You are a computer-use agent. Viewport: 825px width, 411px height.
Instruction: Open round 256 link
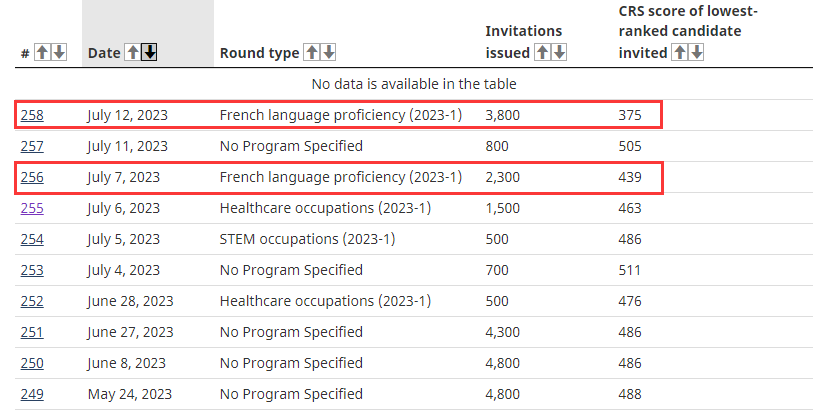point(32,177)
